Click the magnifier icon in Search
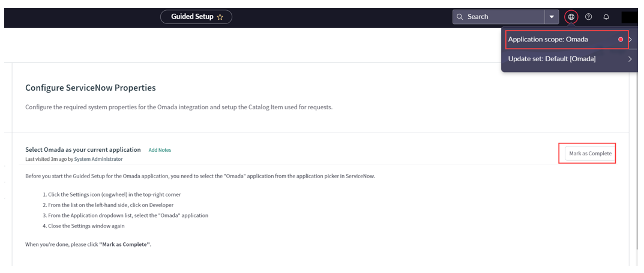The image size is (644, 273). click(460, 17)
